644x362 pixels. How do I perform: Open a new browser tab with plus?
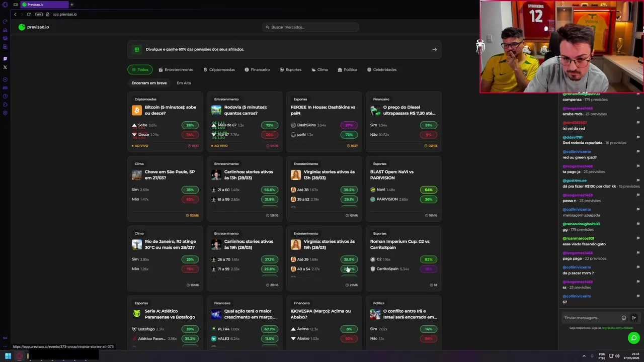72,5
